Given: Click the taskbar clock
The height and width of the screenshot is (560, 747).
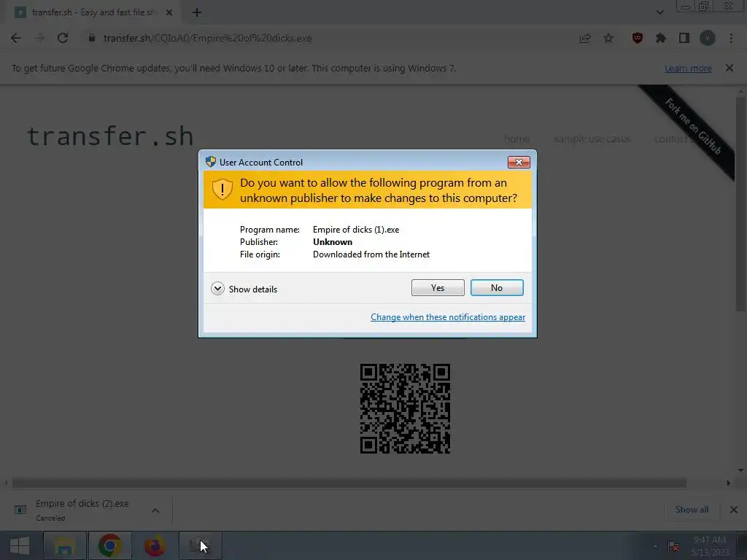Looking at the screenshot, I should click(710, 546).
